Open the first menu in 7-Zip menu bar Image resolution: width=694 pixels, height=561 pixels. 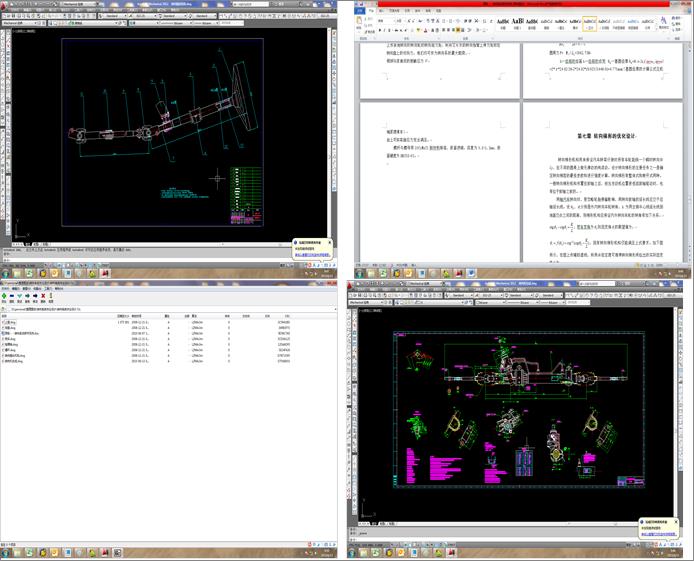click(x=6, y=290)
